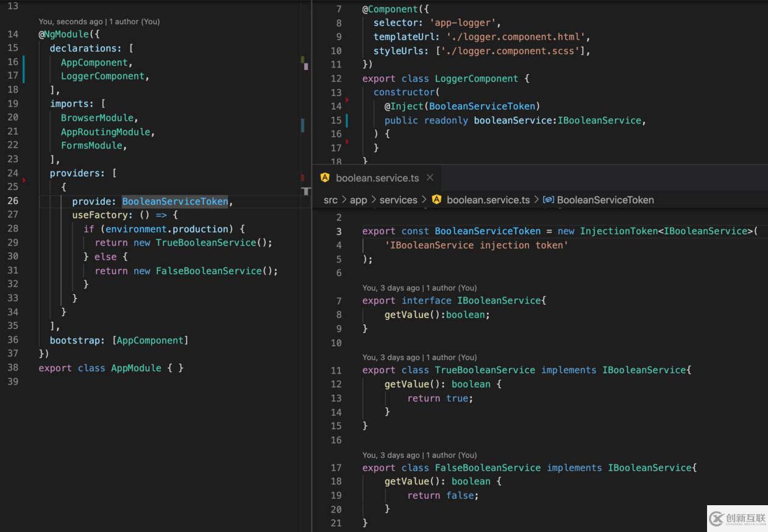Click the red gutter arrow above line 17 in logger component
768x532 pixels.
347,141
